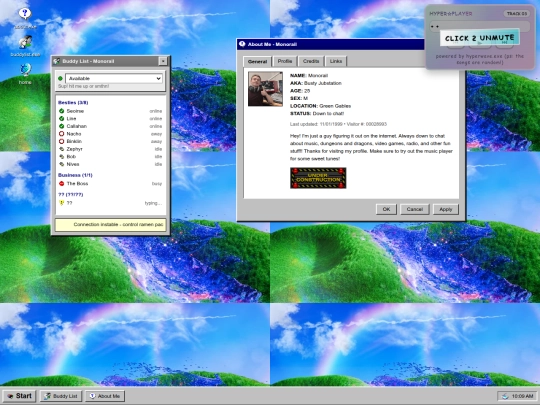The height and width of the screenshot is (405, 540).
Task: Collapse the Besties (3/8) group
Action: pyautogui.click(x=73, y=103)
